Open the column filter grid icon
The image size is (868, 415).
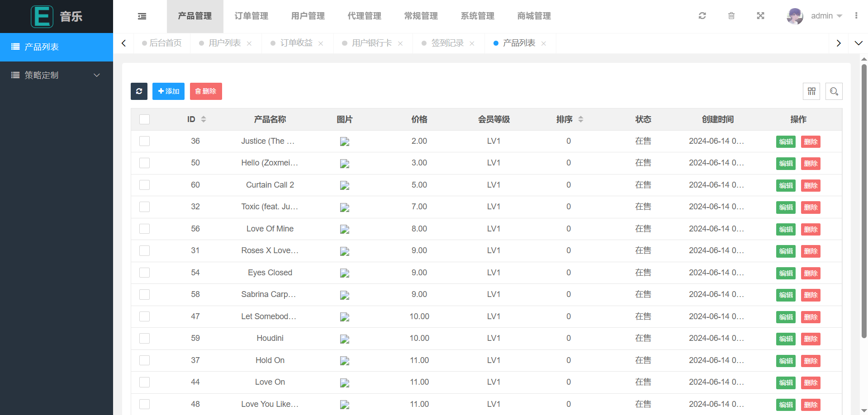pos(811,91)
